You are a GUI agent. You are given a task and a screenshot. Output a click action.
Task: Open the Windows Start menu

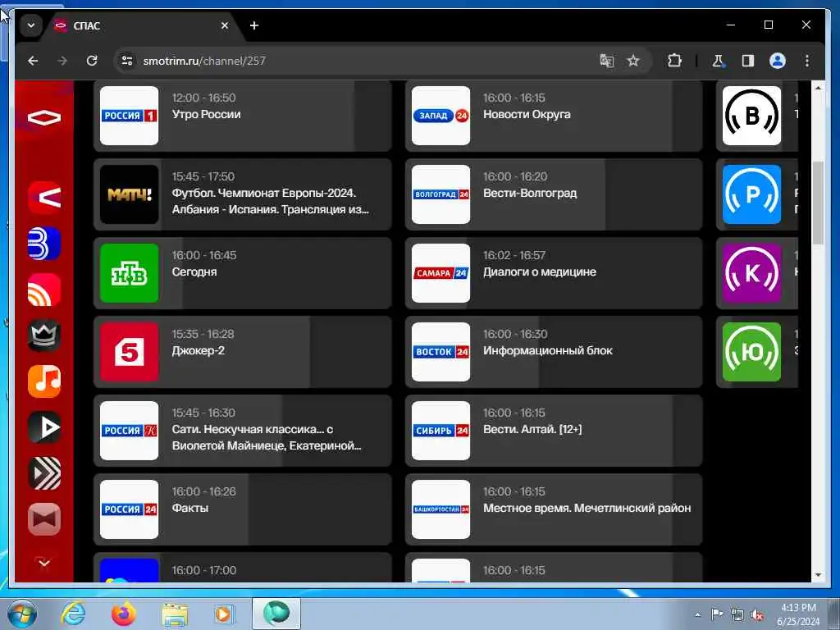(22, 614)
